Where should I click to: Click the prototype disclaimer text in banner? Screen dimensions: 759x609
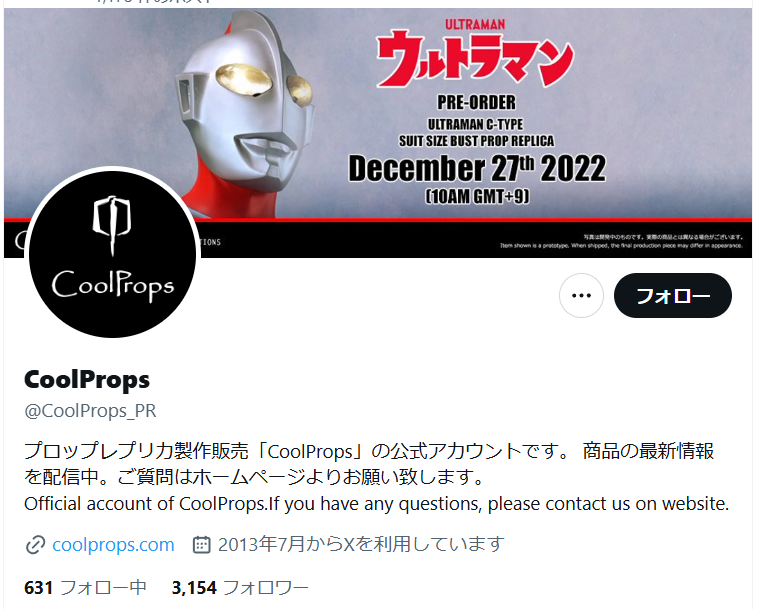click(622, 242)
